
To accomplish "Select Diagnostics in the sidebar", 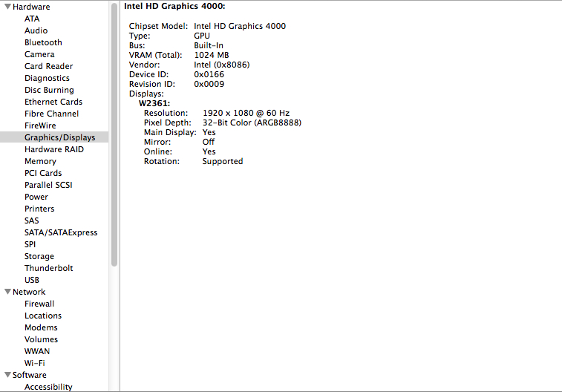I will coord(47,78).
